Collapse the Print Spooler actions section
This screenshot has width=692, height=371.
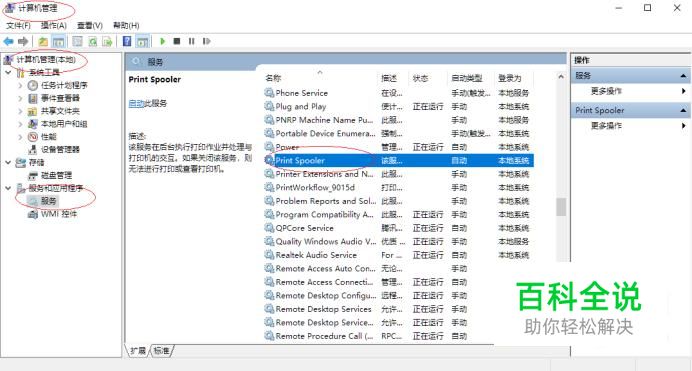point(683,110)
